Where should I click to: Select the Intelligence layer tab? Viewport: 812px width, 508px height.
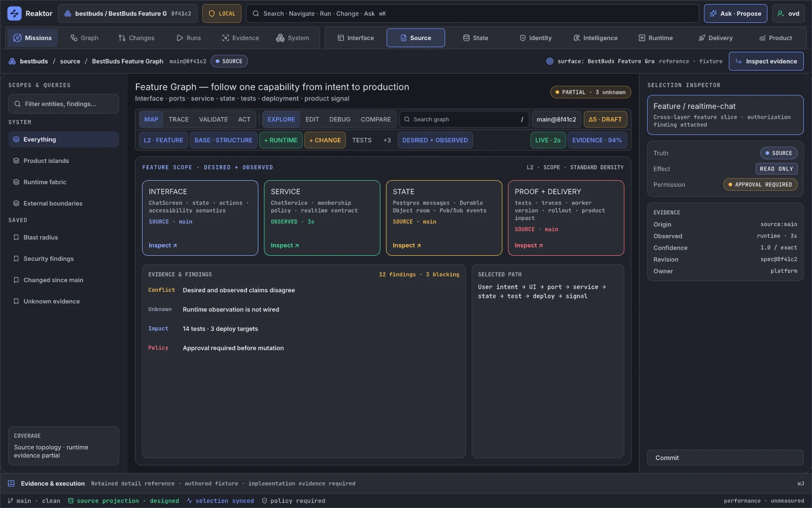pyautogui.click(x=595, y=38)
